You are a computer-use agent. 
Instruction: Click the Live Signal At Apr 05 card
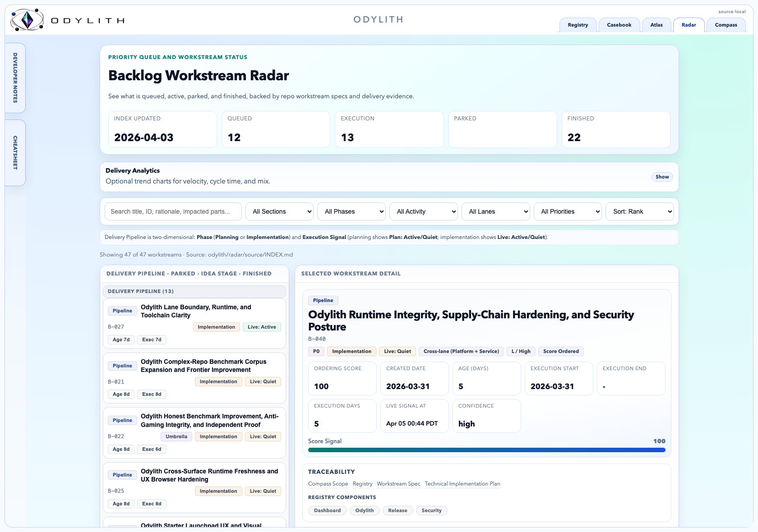pyautogui.click(x=415, y=416)
